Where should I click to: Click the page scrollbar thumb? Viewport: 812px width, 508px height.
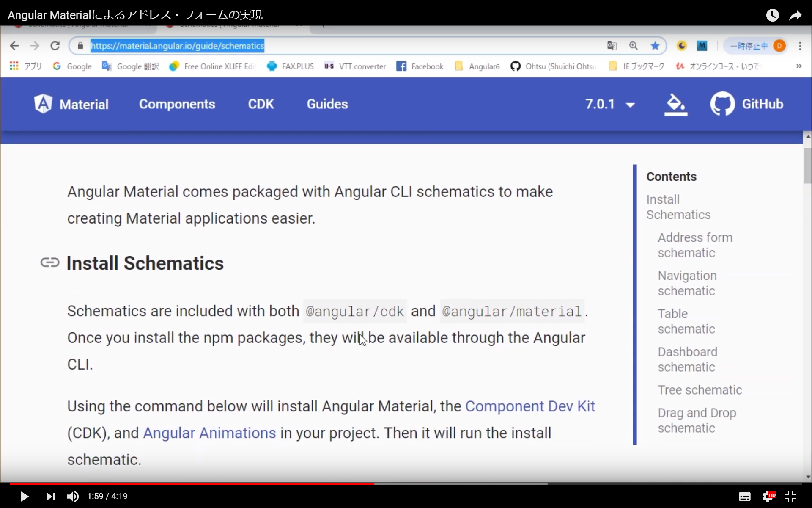tap(807, 166)
